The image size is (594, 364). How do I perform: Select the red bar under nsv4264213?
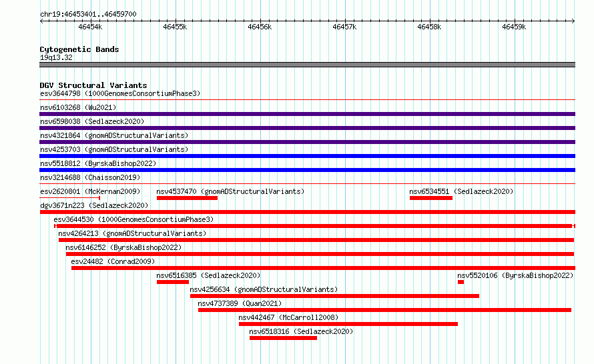[316, 240]
